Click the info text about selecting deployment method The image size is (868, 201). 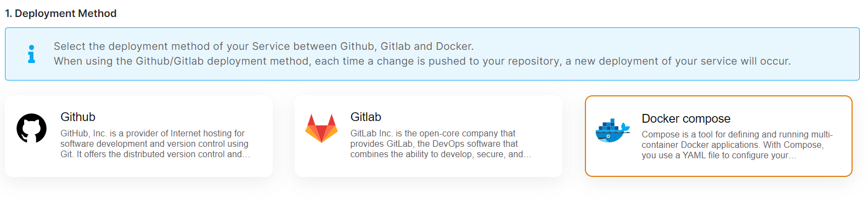point(264,47)
